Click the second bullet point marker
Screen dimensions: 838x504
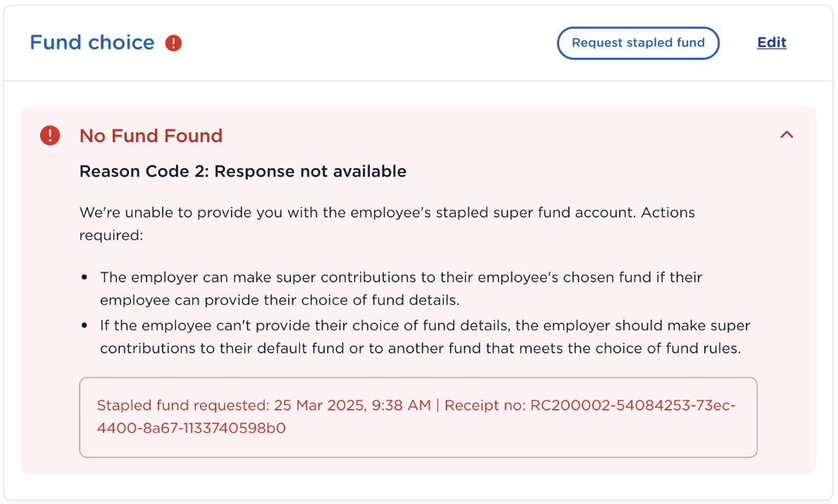coord(85,326)
